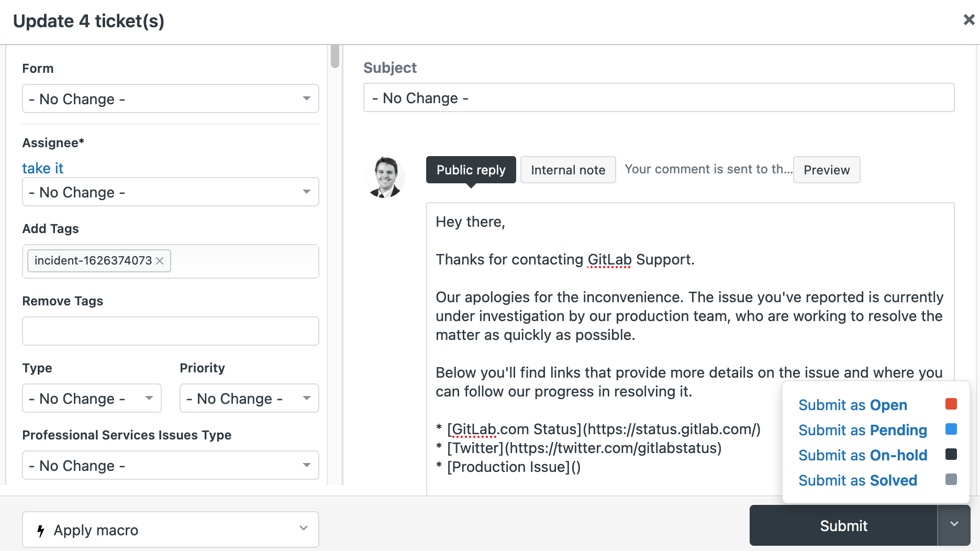Screen dimensions: 980x551
Task: Click the Remove Tags input field
Action: [171, 331]
